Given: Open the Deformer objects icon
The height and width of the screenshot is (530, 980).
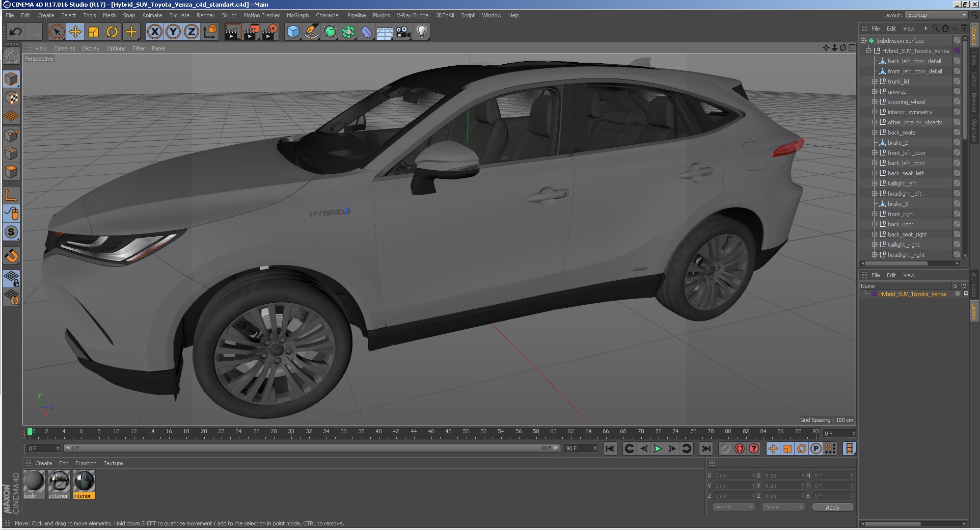Looking at the screenshot, I should (x=367, y=32).
